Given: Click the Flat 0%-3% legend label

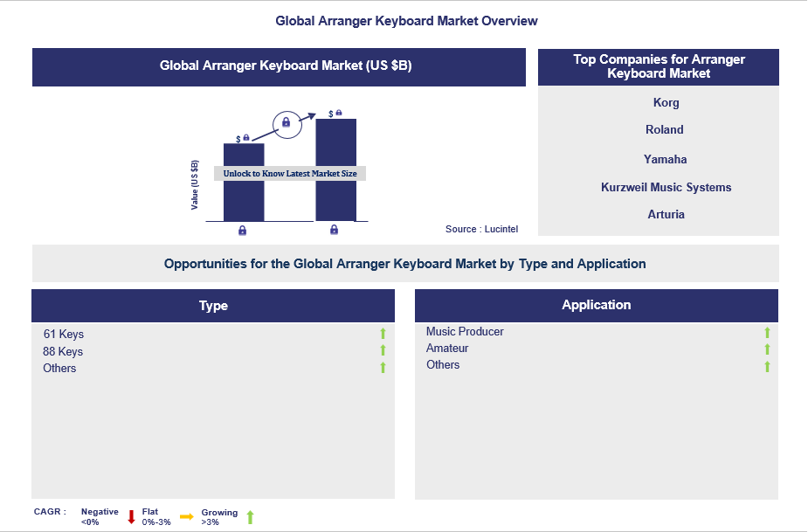Looking at the screenshot, I should [156, 516].
